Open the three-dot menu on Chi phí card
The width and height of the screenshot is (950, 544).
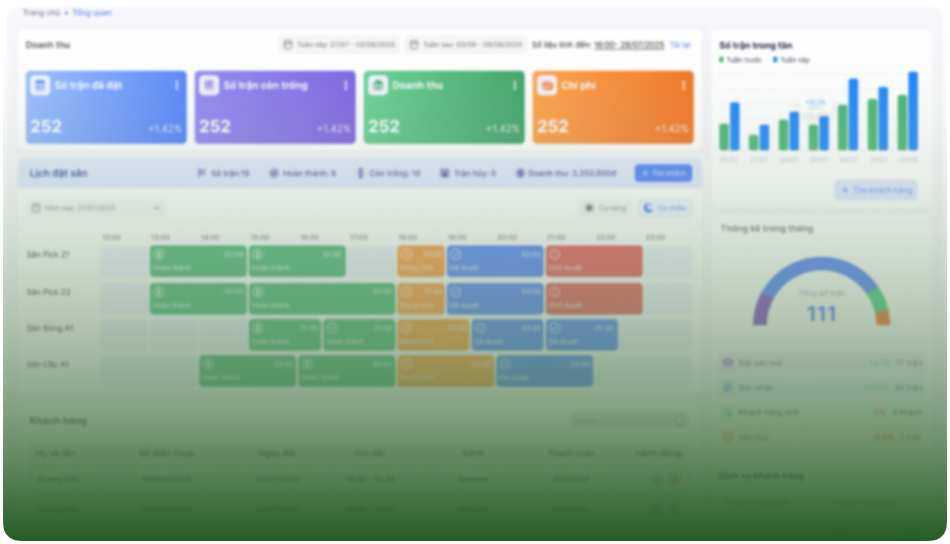coord(683,85)
